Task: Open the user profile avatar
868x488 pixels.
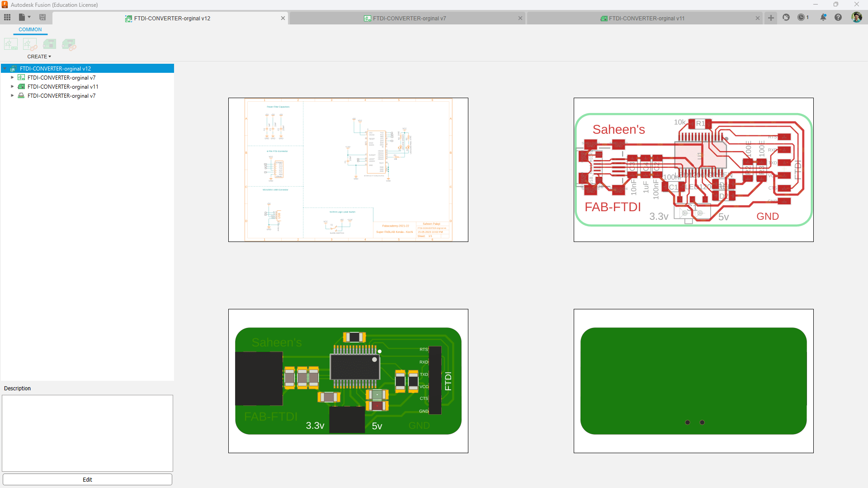Action: pos(856,17)
